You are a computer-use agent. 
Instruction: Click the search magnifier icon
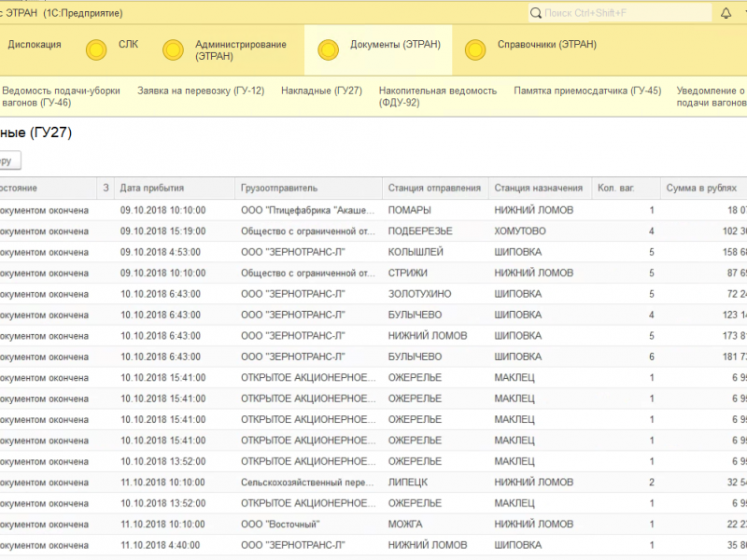click(x=536, y=13)
